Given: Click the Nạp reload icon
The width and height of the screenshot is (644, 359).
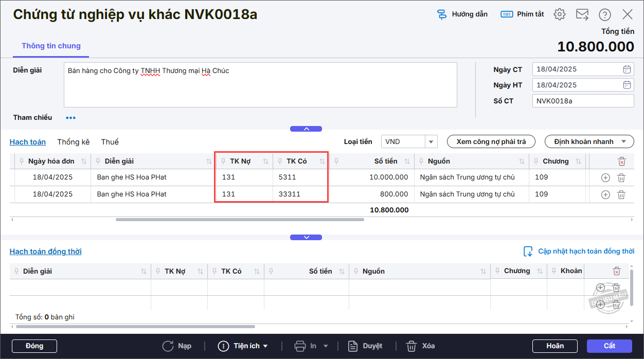Looking at the screenshot, I should (x=168, y=346).
